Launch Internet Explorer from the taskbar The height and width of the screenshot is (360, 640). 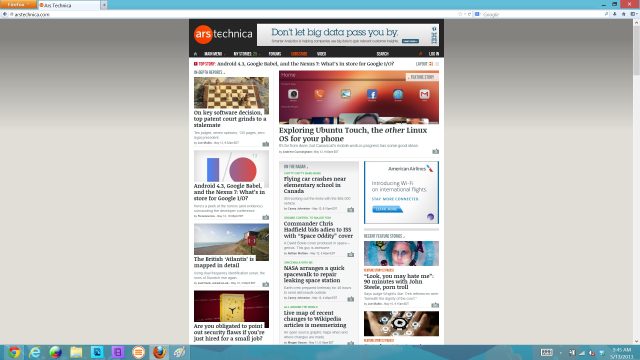[x=35, y=352]
